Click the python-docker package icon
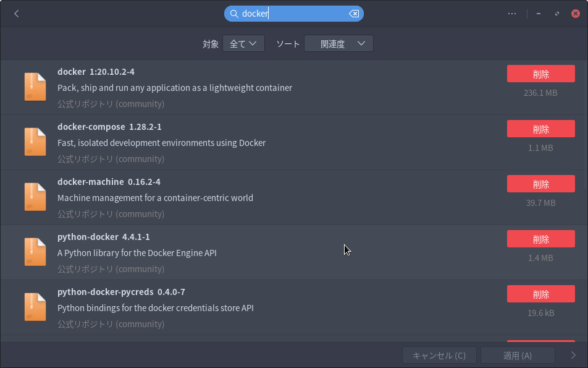Image resolution: width=588 pixels, height=368 pixels. point(35,252)
